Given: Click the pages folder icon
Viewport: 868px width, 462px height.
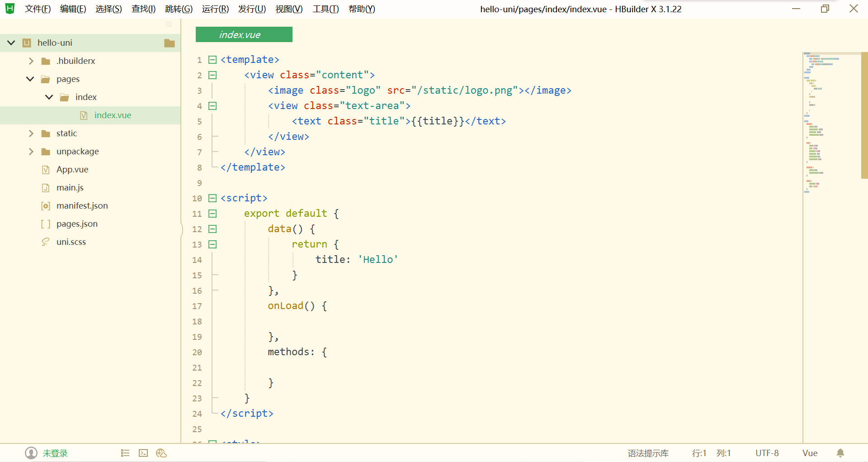Looking at the screenshot, I should point(46,79).
